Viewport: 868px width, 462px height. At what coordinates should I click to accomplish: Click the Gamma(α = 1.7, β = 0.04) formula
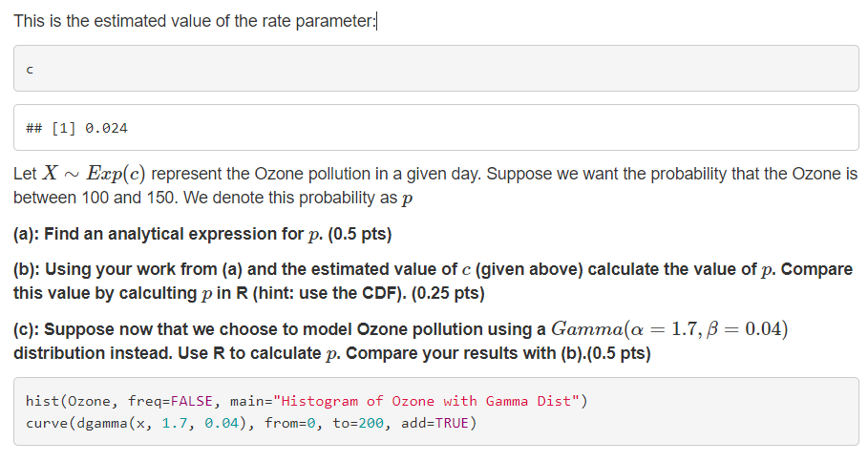pos(668,329)
